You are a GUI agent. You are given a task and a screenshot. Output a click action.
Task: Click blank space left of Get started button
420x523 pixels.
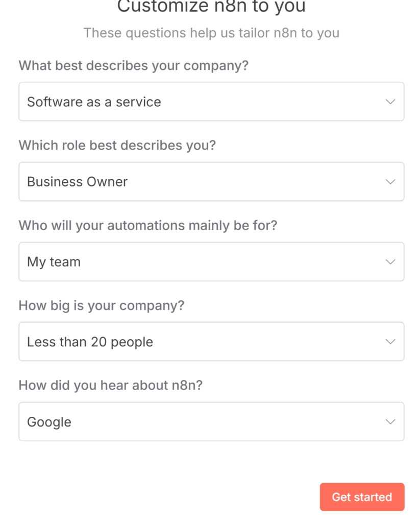[x=163, y=497]
